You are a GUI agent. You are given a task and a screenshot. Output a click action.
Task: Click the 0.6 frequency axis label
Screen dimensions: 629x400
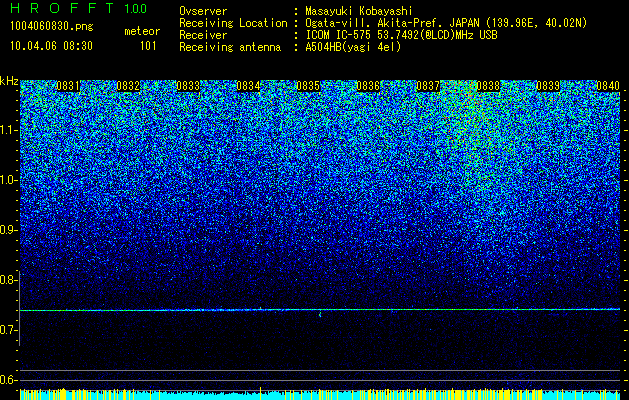coord(8,380)
